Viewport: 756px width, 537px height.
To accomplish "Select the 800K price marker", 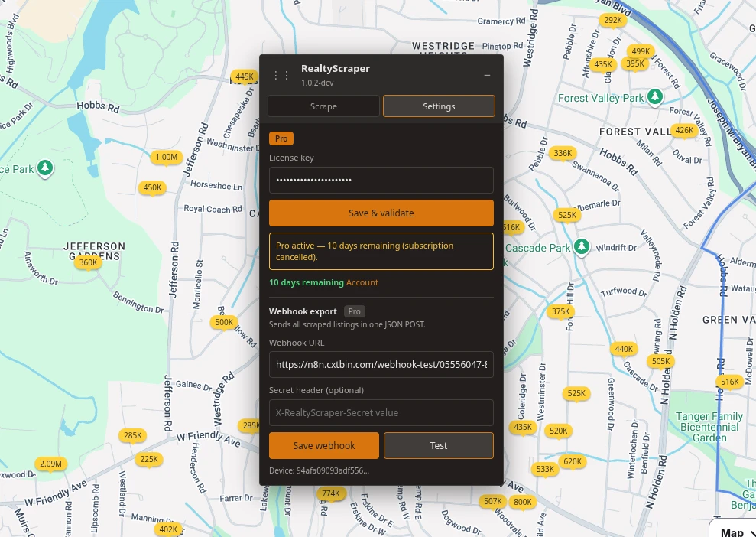I will point(523,502).
